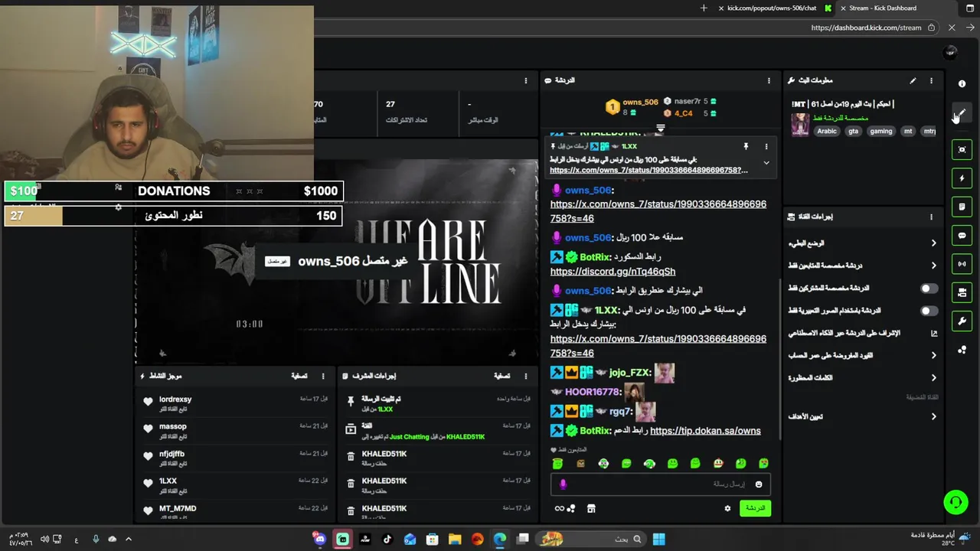Click the pencil edit icon in right sidebar
Viewport: 980px width, 551px height.
click(962, 112)
